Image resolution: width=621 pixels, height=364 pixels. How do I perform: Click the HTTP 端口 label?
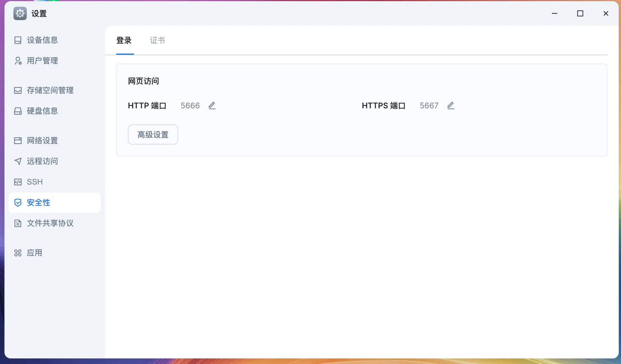[147, 106]
